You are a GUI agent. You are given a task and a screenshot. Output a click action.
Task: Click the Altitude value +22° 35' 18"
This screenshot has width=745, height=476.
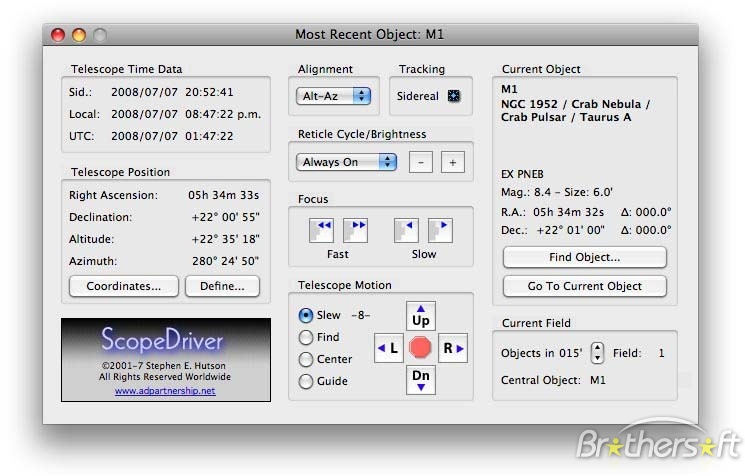pos(226,239)
